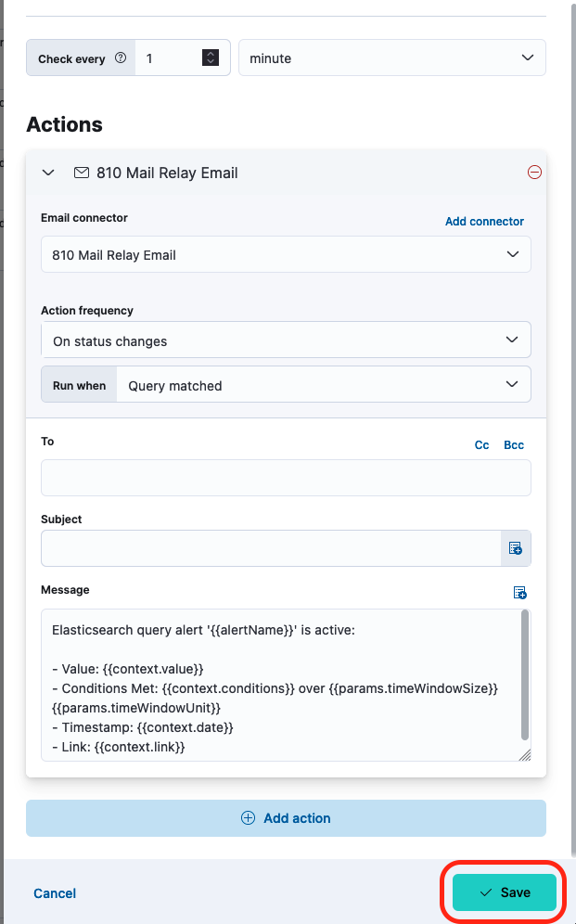Click the Check every help tooltip icon
The width and height of the screenshot is (576, 924).
[x=121, y=58]
